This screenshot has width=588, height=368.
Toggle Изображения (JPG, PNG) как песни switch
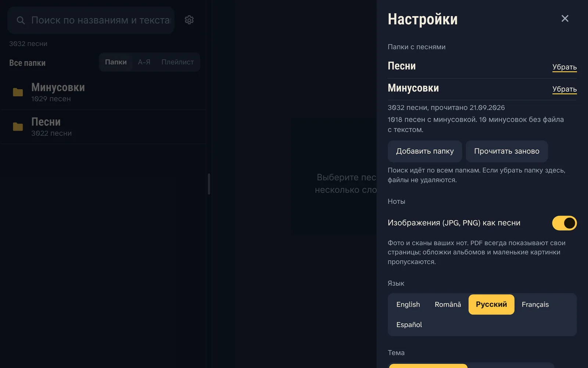click(x=564, y=223)
